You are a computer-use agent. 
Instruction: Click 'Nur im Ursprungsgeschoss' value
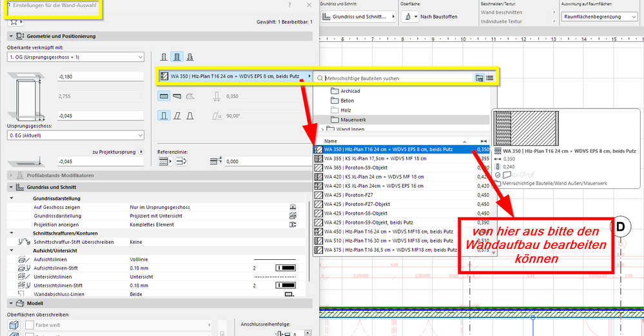(x=160, y=207)
